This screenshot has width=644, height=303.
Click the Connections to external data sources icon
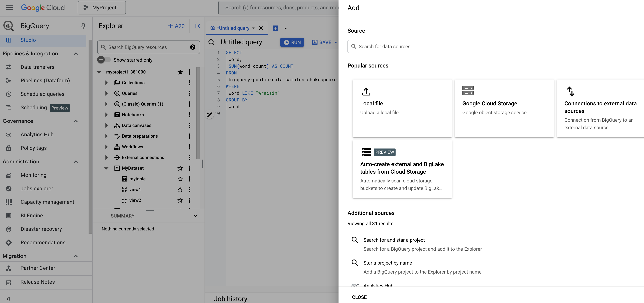[570, 91]
